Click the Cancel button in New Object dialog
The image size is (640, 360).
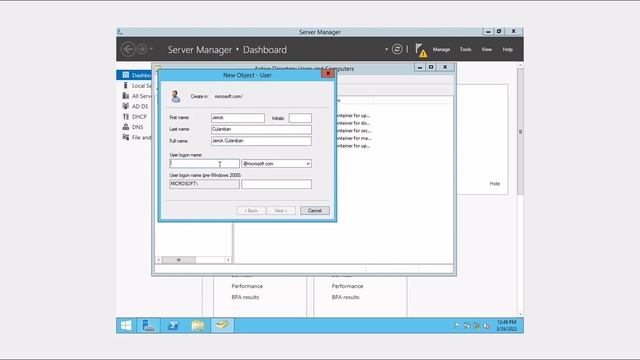pos(315,211)
